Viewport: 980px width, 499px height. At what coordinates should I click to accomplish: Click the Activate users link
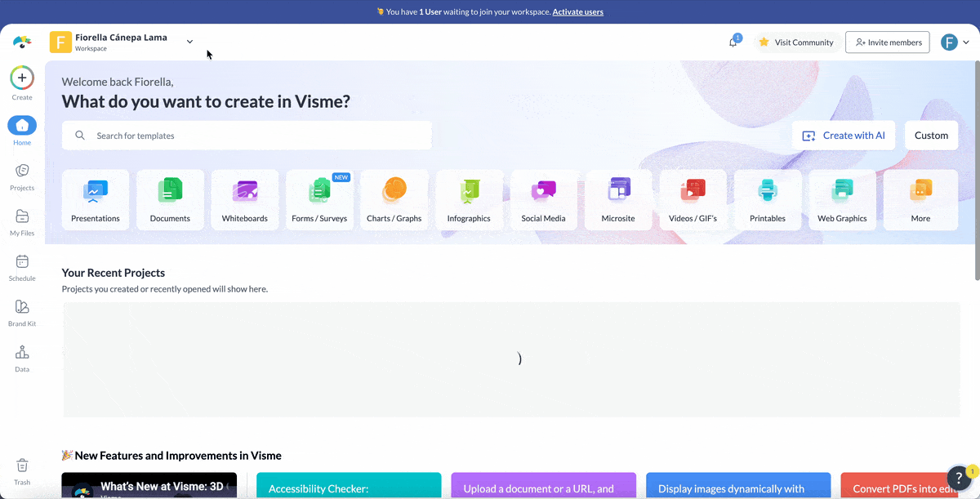pyautogui.click(x=578, y=11)
